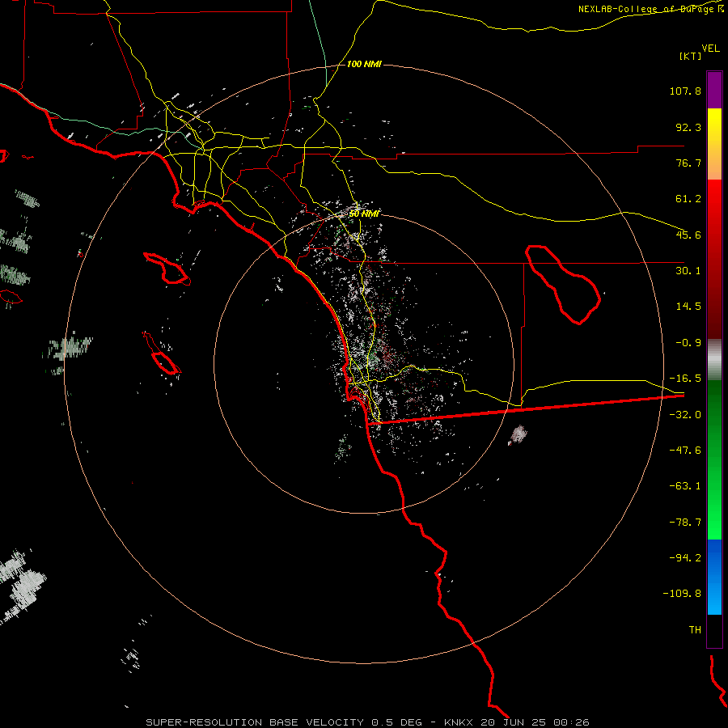This screenshot has width=728, height=728.
Task: Select the 92.3 velocity scale value
Action: 688,127
